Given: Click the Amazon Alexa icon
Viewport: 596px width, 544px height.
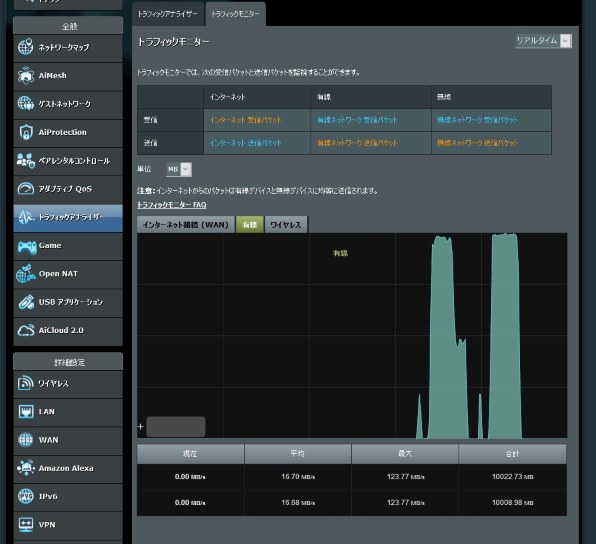Looking at the screenshot, I should tap(25, 468).
